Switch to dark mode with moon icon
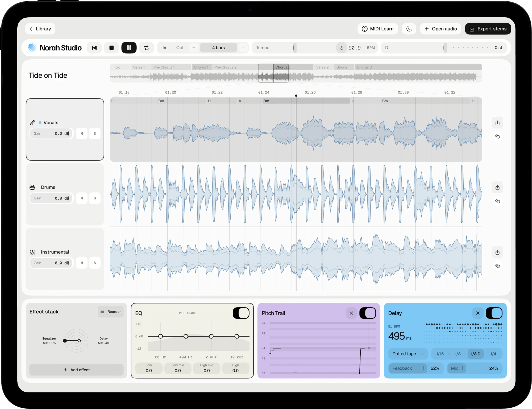532x409 pixels. [409, 29]
